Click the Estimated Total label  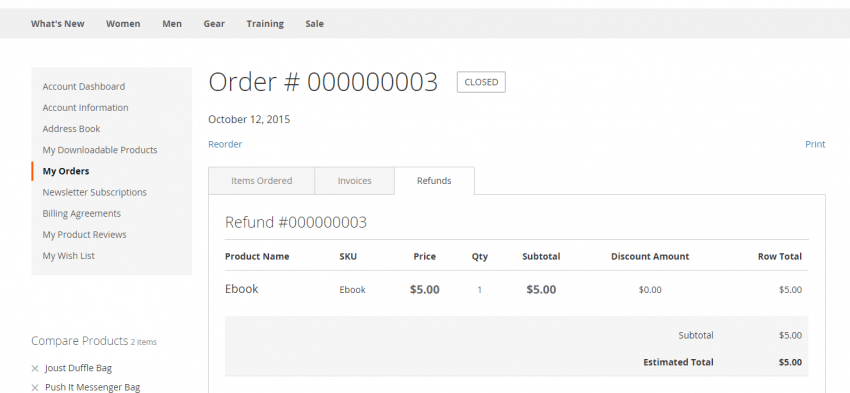point(678,362)
